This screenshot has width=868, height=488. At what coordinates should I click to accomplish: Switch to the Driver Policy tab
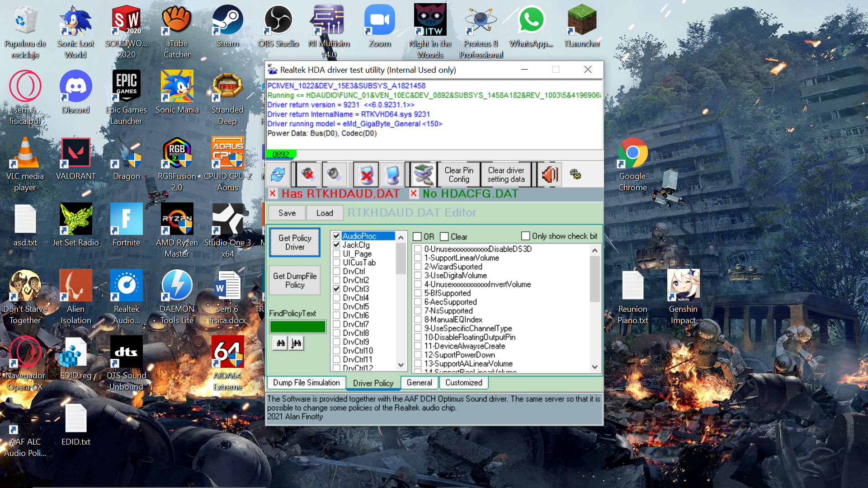[373, 383]
